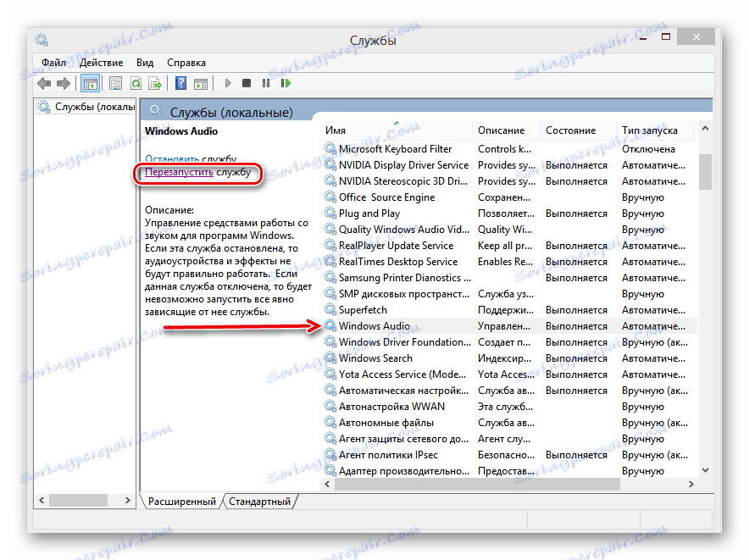Click gear icon beside Superfetch
Viewport: 749px width, 560px height.
[330, 309]
